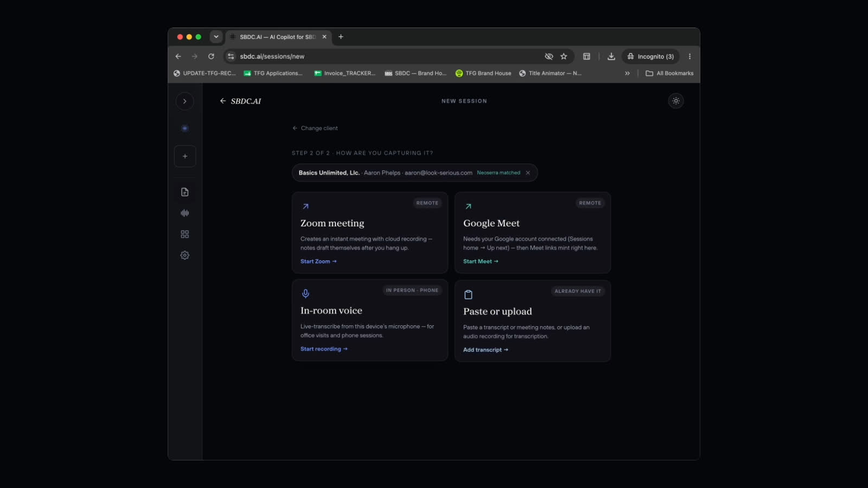
Task: Open the documents icon in sidebar
Action: point(185,192)
